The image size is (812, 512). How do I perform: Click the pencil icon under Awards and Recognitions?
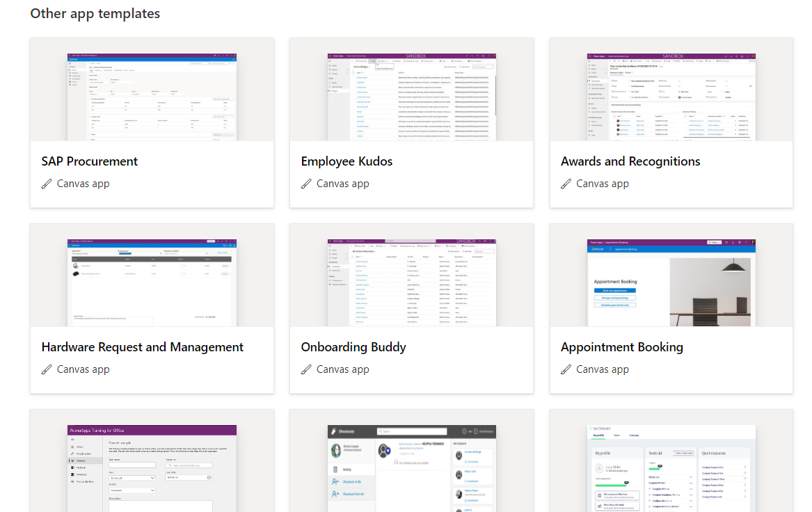(x=566, y=184)
